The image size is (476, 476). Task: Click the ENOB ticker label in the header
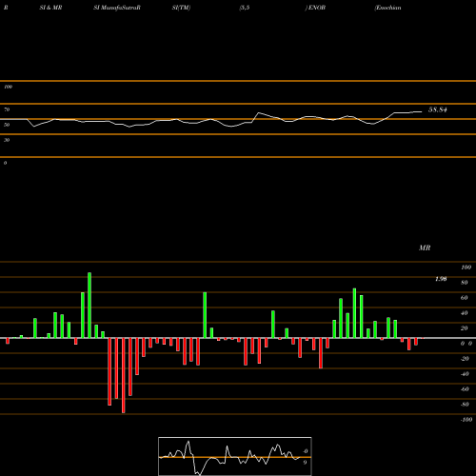click(316, 8)
